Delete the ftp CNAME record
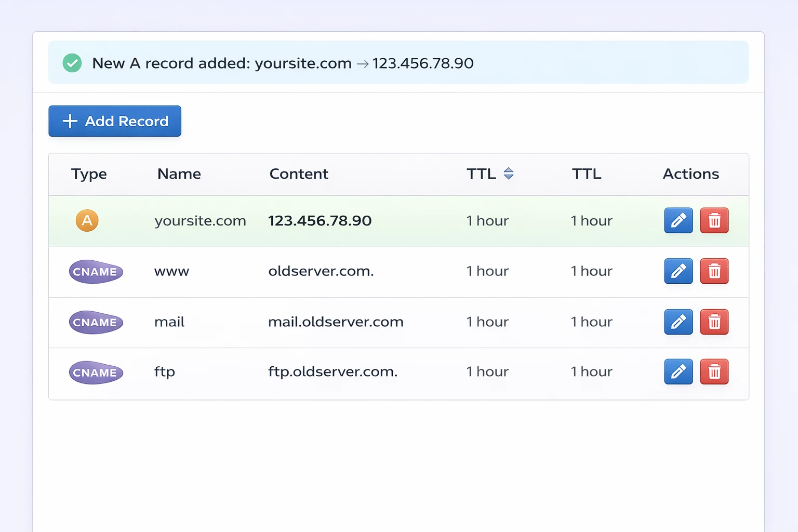 tap(714, 371)
